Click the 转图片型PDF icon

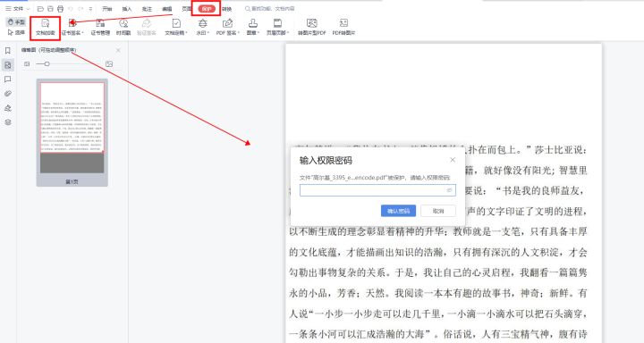tap(312, 27)
